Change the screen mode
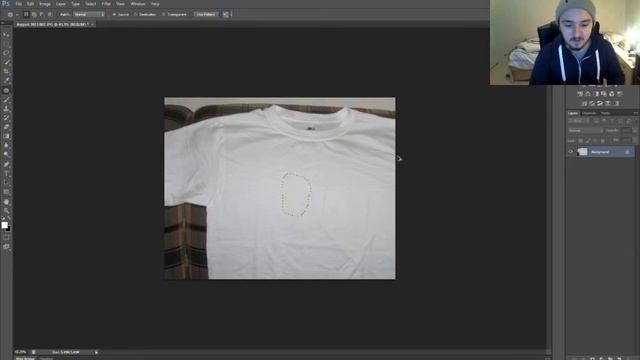This screenshot has width=640, height=360. coord(6,247)
